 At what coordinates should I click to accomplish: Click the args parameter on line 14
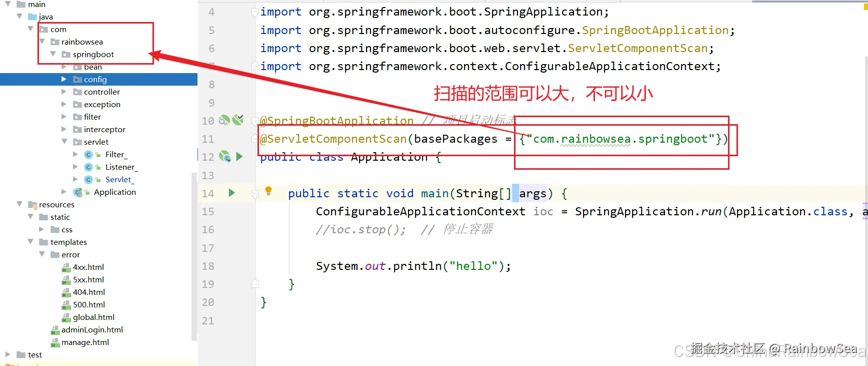click(x=532, y=193)
